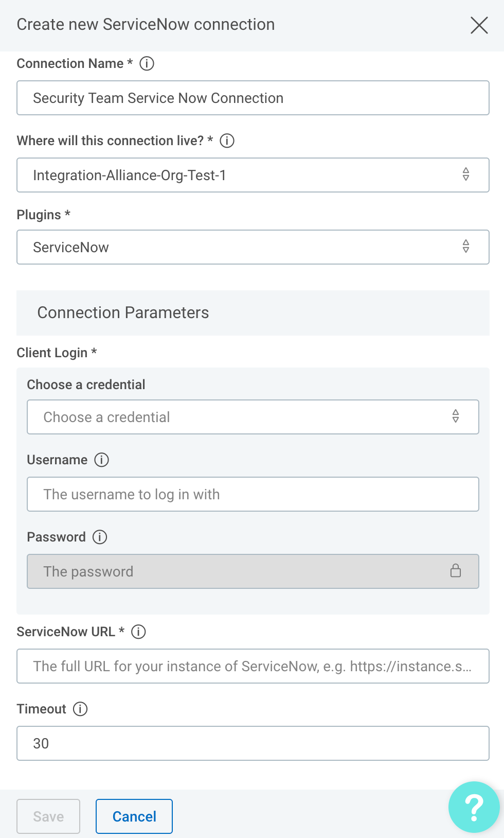Expand the Plugins ServiceNow dropdown
Image resolution: width=504 pixels, height=838 pixels.
coord(253,247)
